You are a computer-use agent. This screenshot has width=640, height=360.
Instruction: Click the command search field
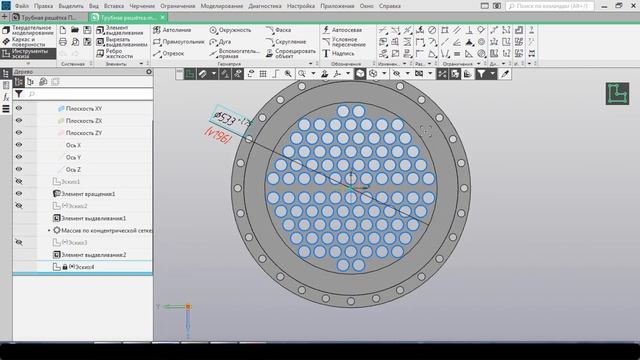(x=549, y=6)
